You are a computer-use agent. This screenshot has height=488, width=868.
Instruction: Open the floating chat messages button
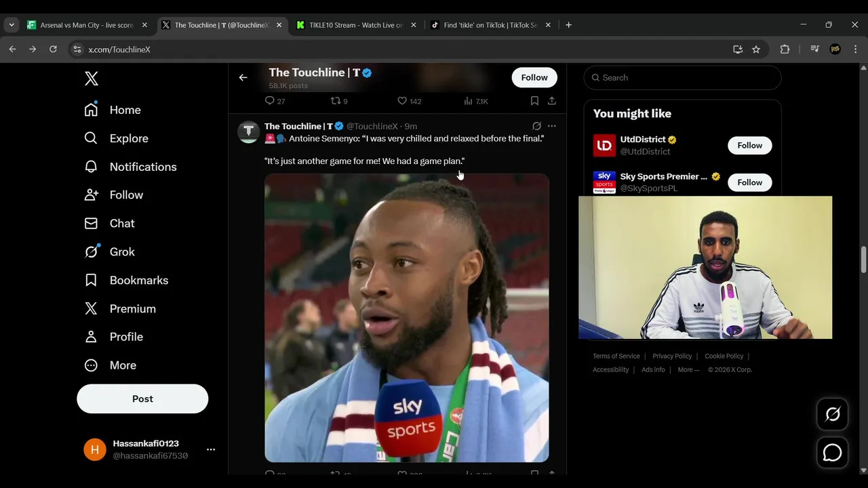[832, 453]
